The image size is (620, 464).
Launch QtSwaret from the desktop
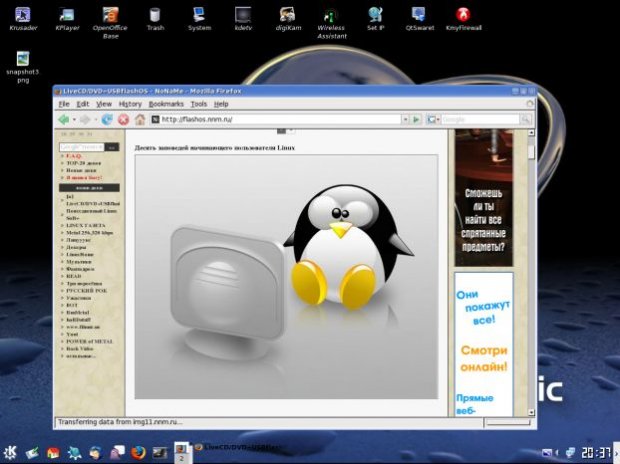point(420,18)
